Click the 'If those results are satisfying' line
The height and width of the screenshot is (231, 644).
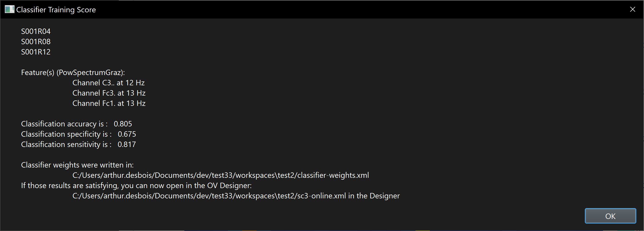(136, 186)
